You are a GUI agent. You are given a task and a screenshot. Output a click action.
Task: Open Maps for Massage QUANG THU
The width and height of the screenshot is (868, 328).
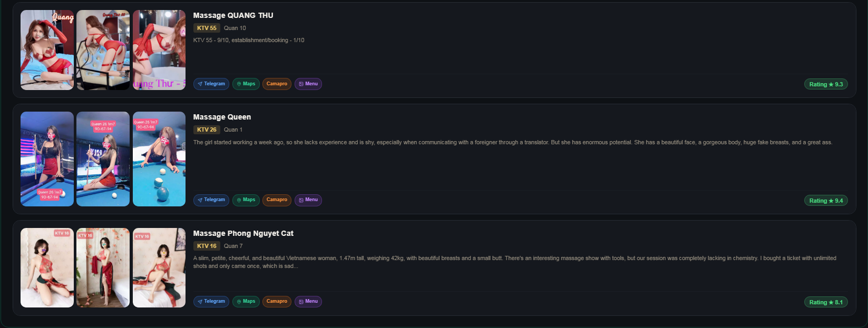tap(246, 84)
